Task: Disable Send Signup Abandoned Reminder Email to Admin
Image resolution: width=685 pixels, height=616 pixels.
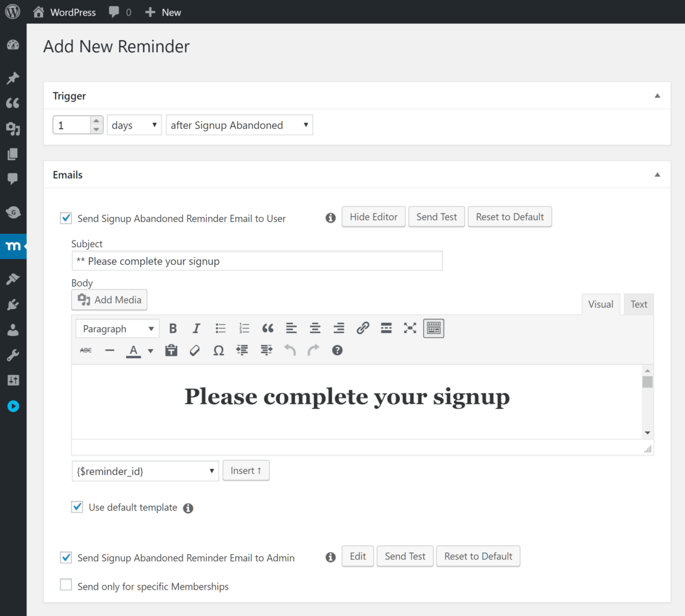Action: (x=66, y=556)
